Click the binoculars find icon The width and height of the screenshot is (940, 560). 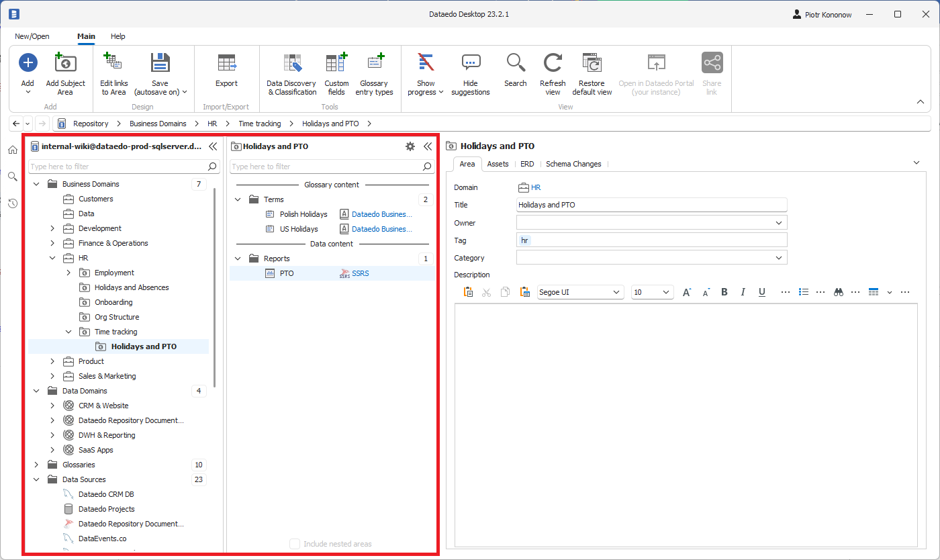pos(839,292)
